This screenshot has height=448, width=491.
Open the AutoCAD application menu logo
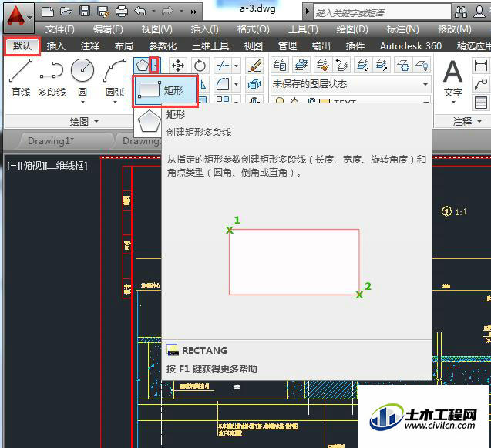point(18,18)
